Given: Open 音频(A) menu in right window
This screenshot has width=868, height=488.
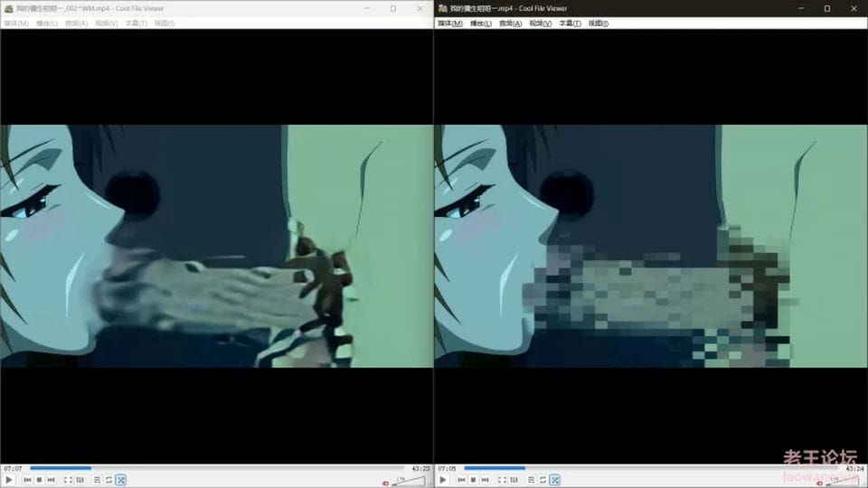Looking at the screenshot, I should click(510, 23).
